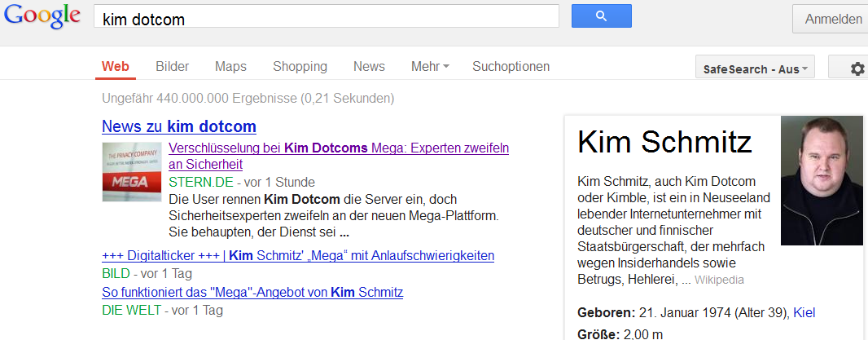Open So funktioniert das Mega-Angebot link
The width and height of the screenshot is (868, 340).
[x=252, y=292]
